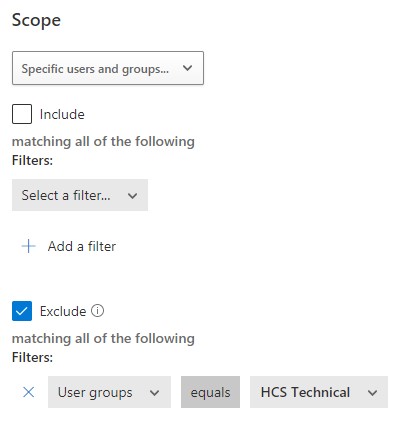
Task: Open the Select a filter dropdown
Action: 80,195
